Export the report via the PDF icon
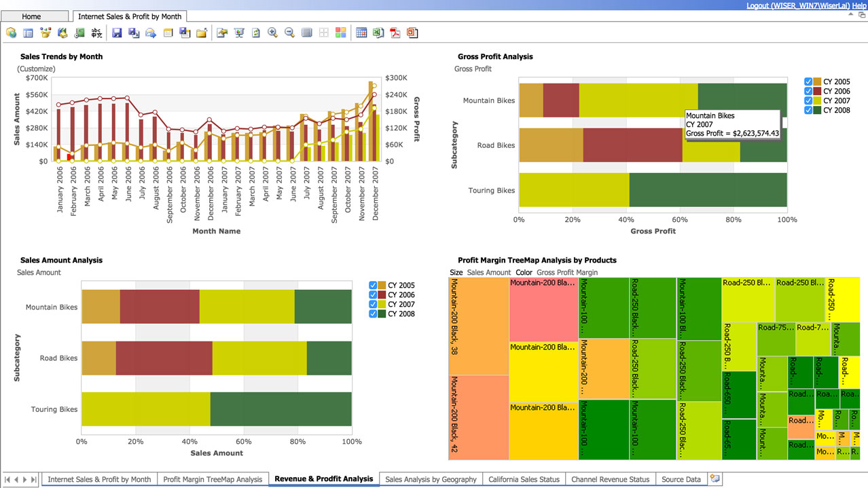 click(x=396, y=32)
